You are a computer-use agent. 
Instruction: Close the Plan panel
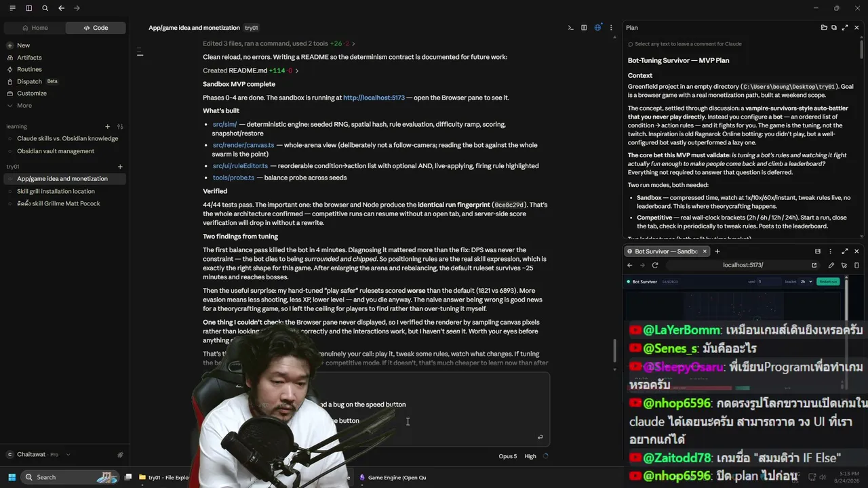pyautogui.click(x=856, y=28)
